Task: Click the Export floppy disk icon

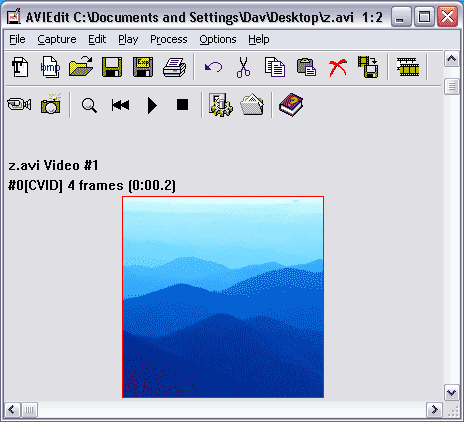Action: click(143, 67)
